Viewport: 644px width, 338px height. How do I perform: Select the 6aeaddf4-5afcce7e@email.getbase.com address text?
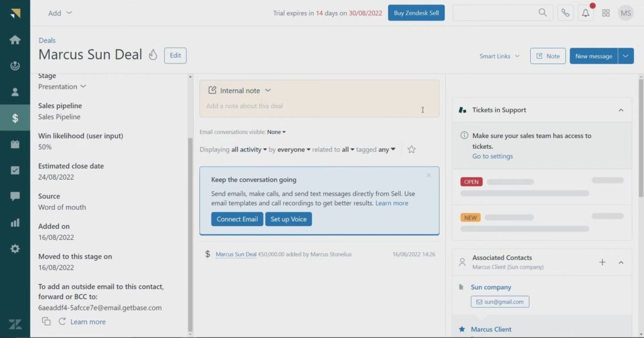(x=100, y=308)
